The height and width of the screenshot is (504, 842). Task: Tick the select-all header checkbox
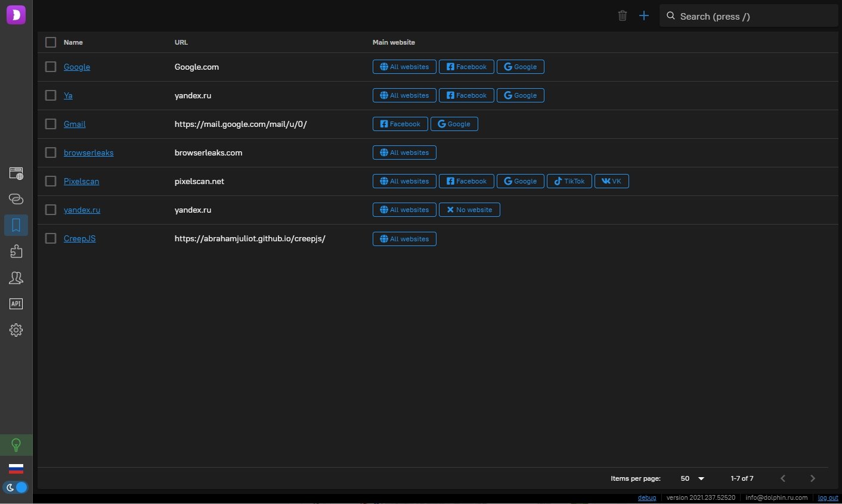tap(51, 42)
